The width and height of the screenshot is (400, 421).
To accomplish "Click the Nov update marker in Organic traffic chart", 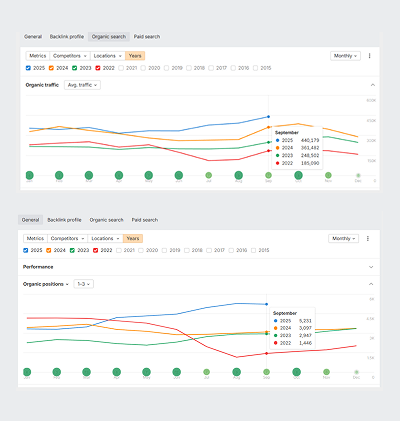I will pos(328,175).
